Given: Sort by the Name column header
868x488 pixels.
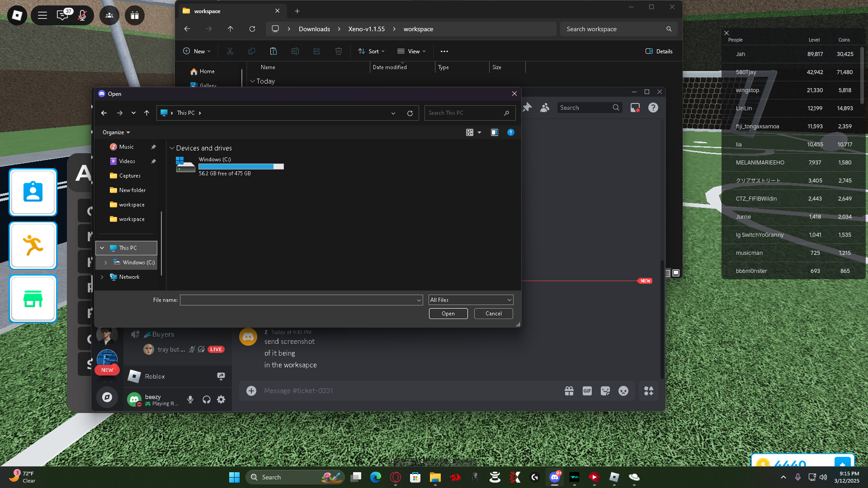Looking at the screenshot, I should pos(268,67).
